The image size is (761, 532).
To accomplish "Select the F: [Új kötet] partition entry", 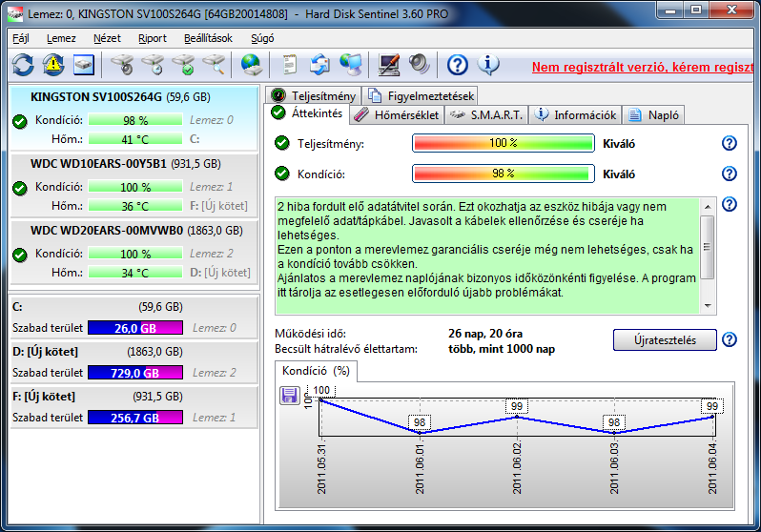I will coord(134,407).
